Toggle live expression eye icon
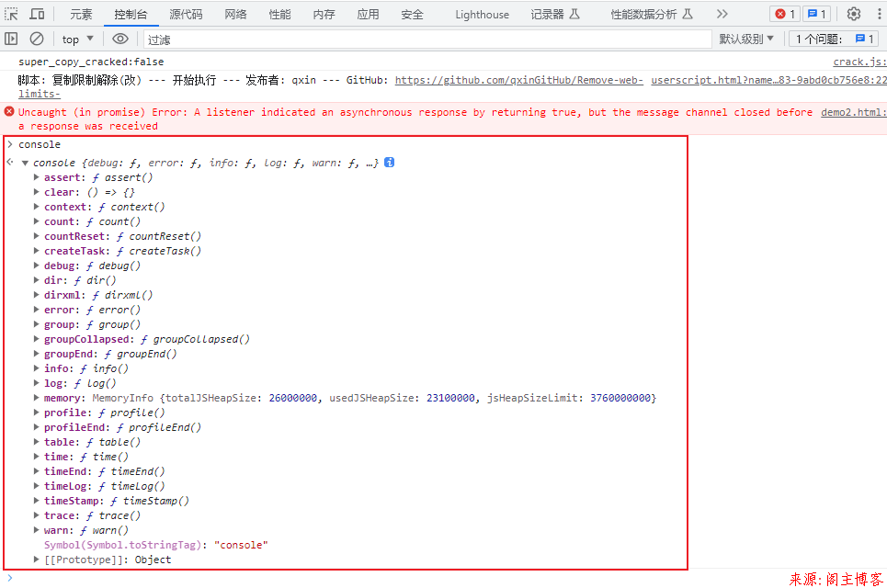Viewport: 887px width, 588px height. click(120, 39)
